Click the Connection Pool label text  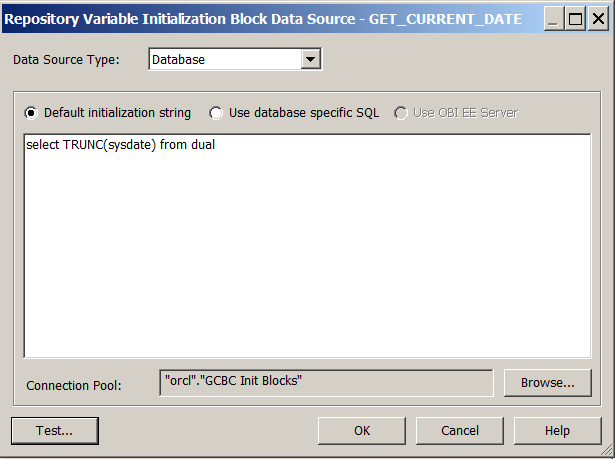pyautogui.click(x=74, y=386)
